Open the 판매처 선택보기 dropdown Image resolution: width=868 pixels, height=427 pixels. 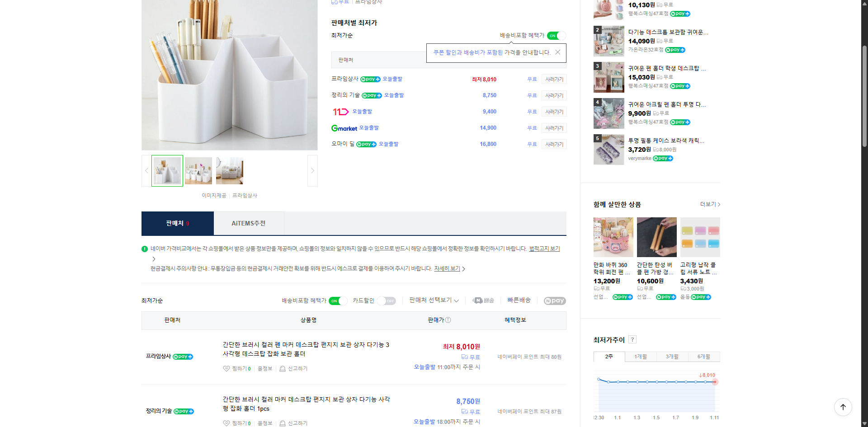click(x=433, y=300)
